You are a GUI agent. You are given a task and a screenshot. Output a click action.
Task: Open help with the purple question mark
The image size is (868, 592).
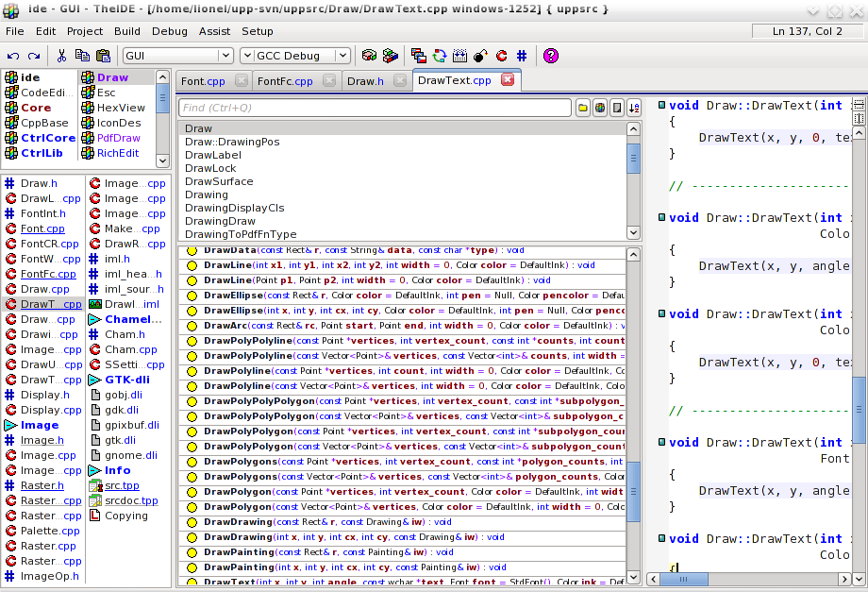[x=551, y=56]
